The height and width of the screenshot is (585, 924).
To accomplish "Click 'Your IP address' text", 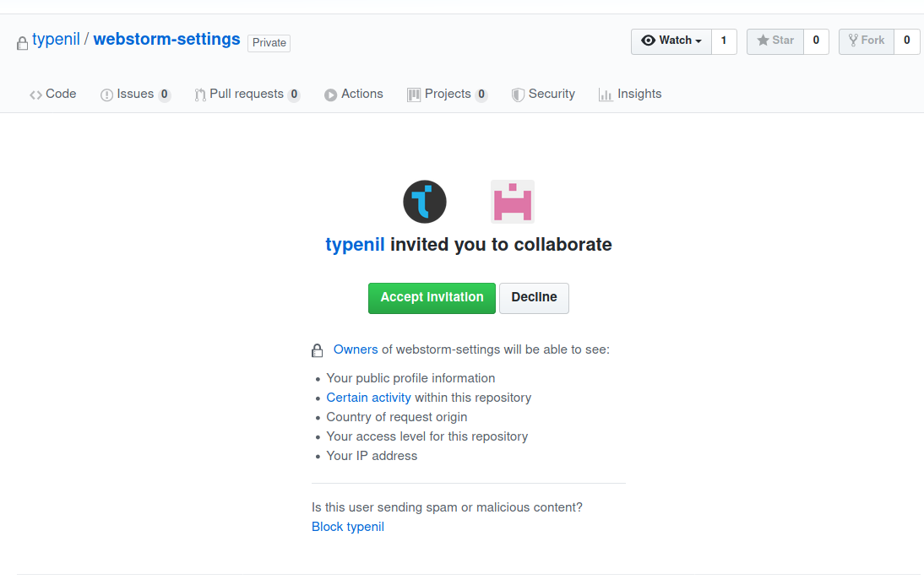I will pos(372,456).
